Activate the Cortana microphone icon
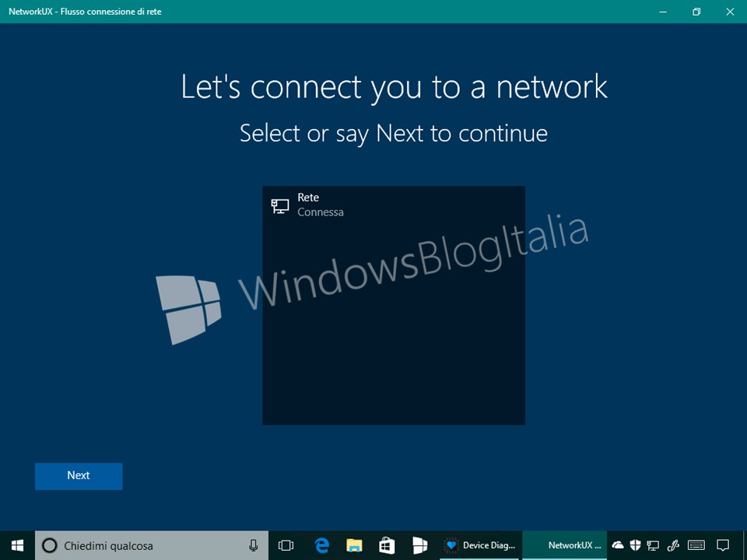 (254, 545)
